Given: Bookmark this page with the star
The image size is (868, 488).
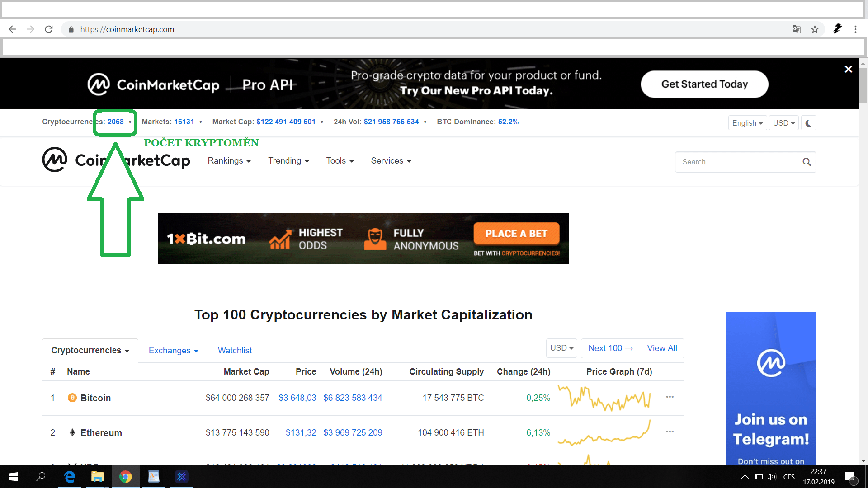Looking at the screenshot, I should pyautogui.click(x=815, y=29).
